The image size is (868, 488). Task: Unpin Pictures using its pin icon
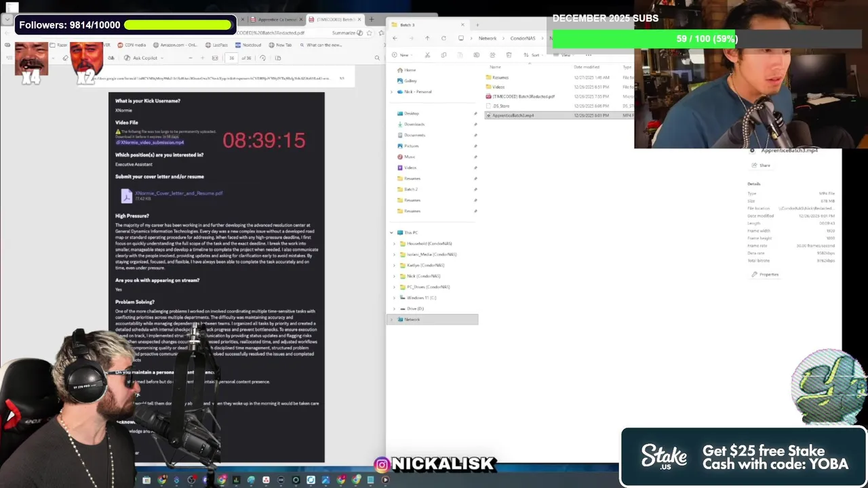[475, 146]
